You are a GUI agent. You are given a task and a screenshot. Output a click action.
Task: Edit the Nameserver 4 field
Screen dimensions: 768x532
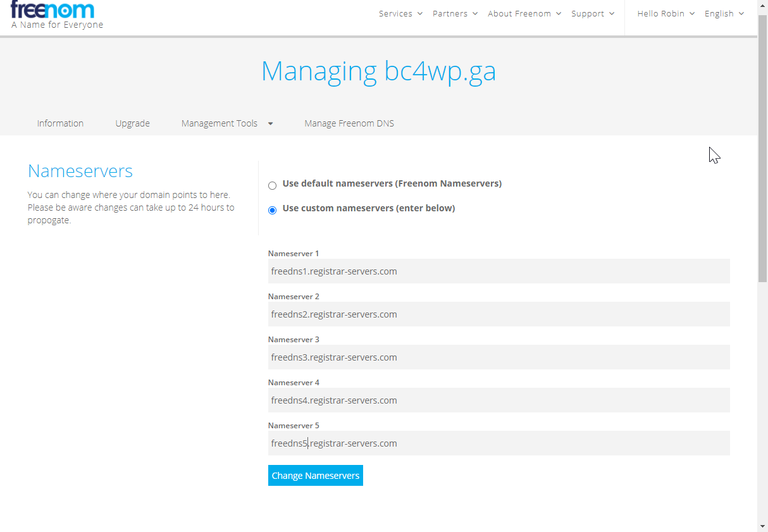pos(499,400)
